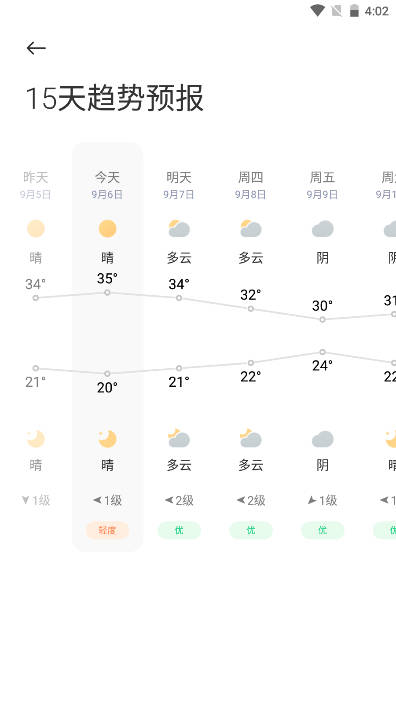The image size is (396, 704).
Task: Select the 周五 9月9日 column header
Action: point(322,185)
